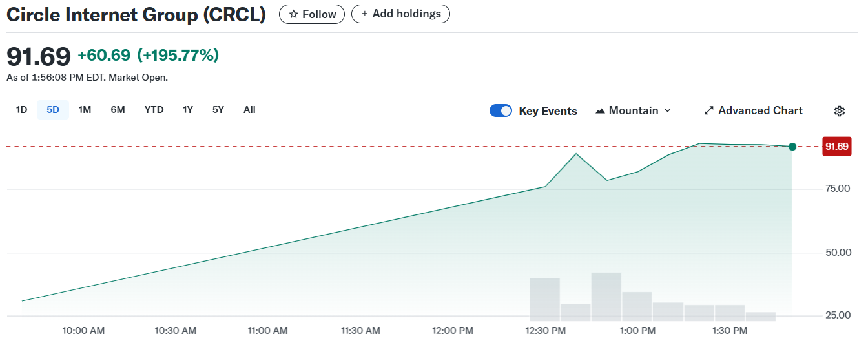Viewport: 868px width, 345px height.
Task: Open chart settings gear icon
Action: pos(839,111)
